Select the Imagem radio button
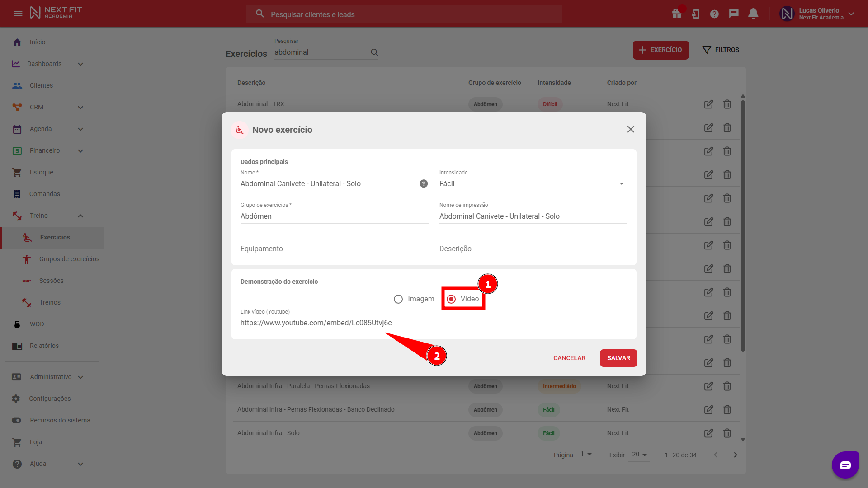The image size is (868, 488). click(398, 299)
